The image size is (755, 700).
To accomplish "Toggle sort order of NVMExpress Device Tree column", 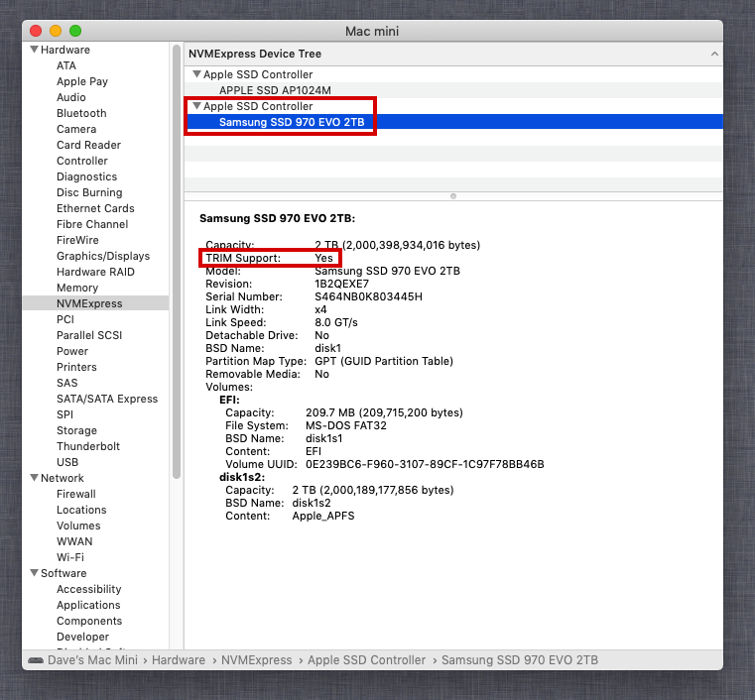I will 714,54.
